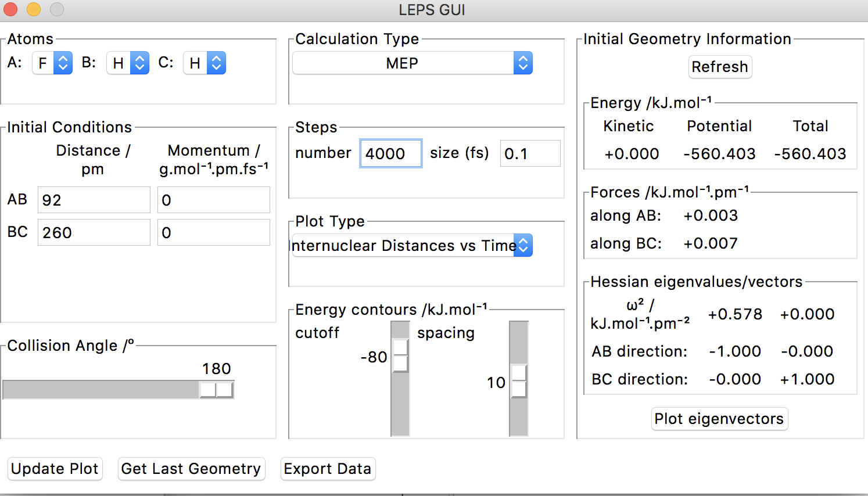
Task: Click the Refresh geometry button
Action: [720, 67]
